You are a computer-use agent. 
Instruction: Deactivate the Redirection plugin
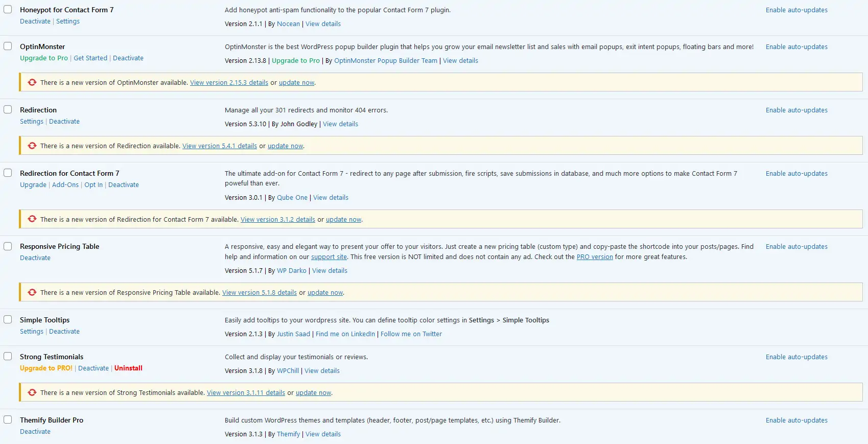[x=64, y=122]
